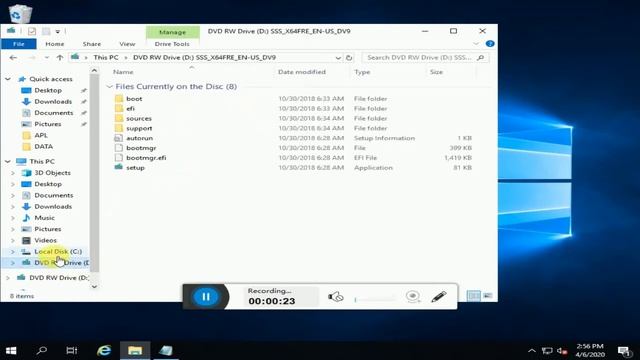Screen dimensions: 640x360
Task: Open recent locations dropdown arrow
Action: [x=47, y=58]
